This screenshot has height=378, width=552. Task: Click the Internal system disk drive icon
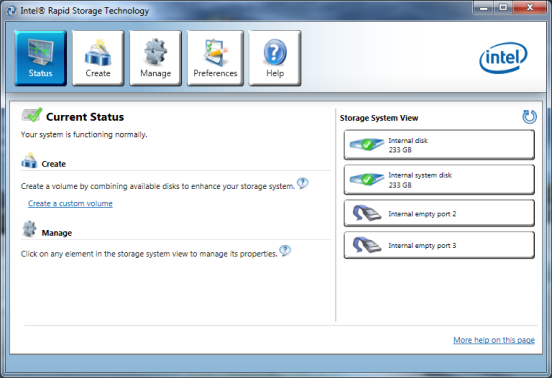(x=366, y=179)
